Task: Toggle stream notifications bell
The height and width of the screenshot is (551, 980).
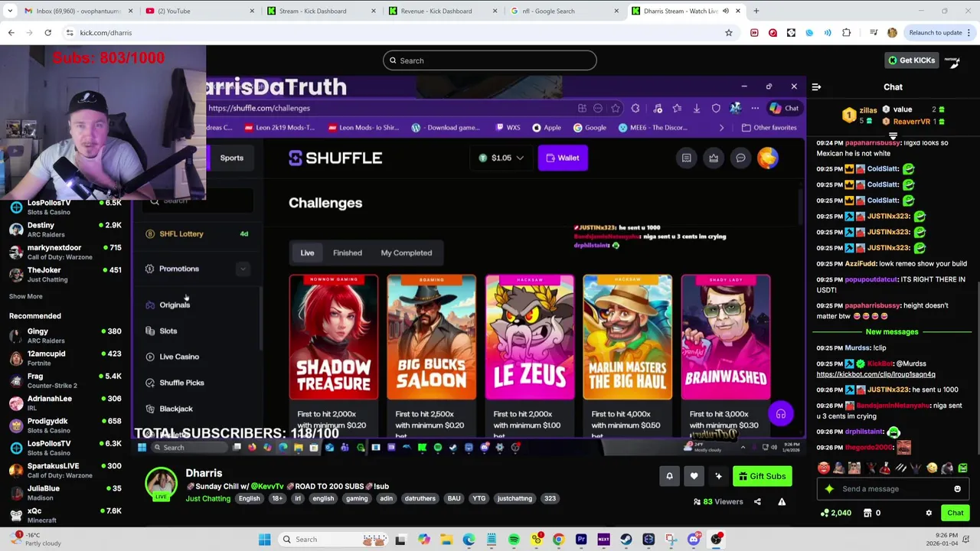Action: [x=669, y=476]
